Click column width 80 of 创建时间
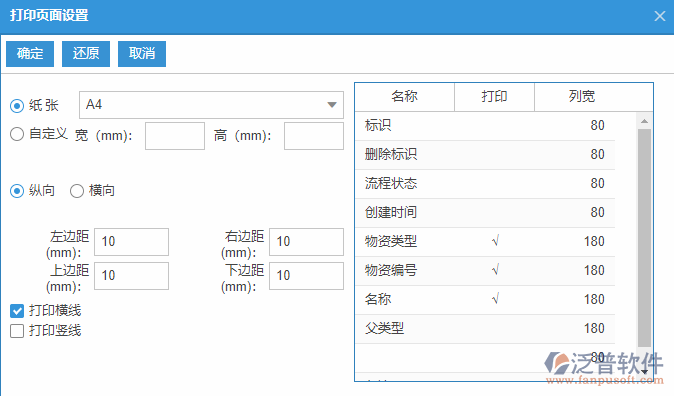Screen dimensions: 674x396 (597, 212)
